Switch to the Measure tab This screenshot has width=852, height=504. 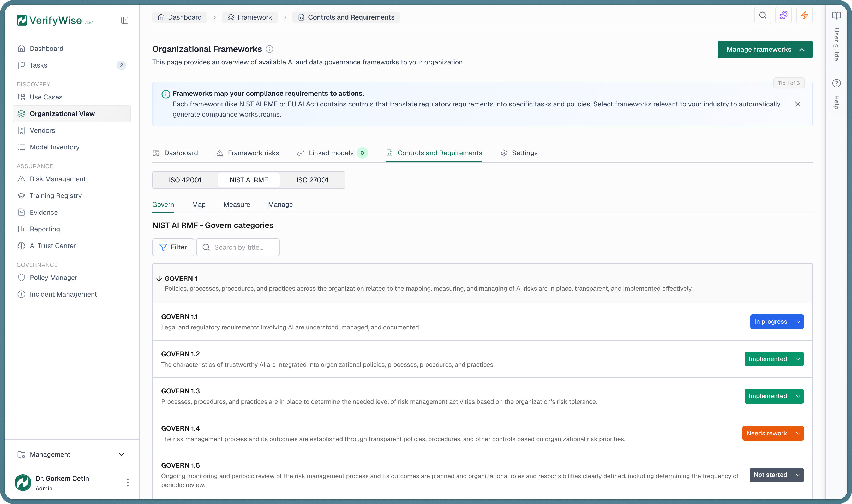click(x=237, y=205)
